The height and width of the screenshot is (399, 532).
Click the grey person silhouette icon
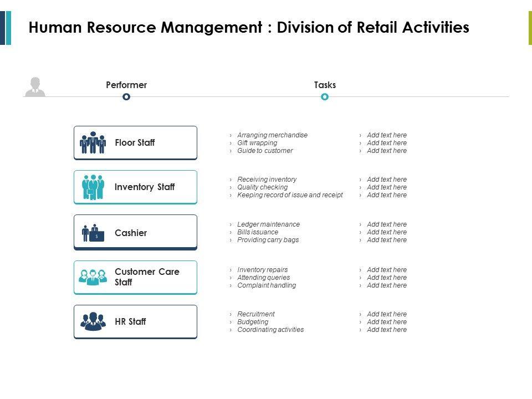(35, 87)
